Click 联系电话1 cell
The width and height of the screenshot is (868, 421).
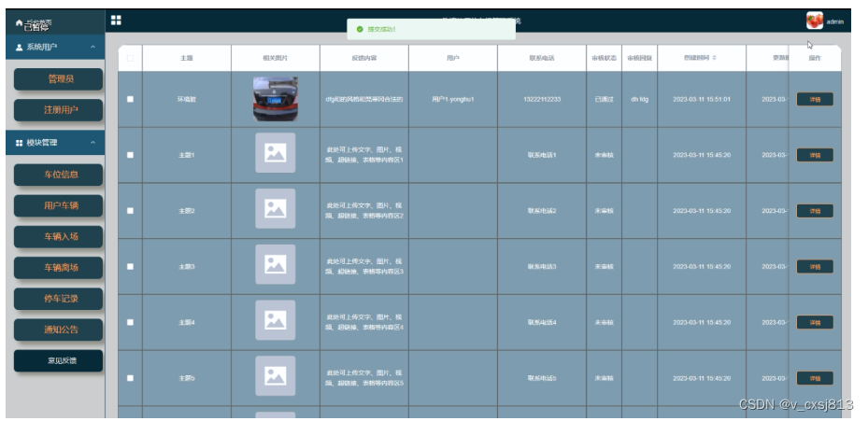tap(542, 156)
